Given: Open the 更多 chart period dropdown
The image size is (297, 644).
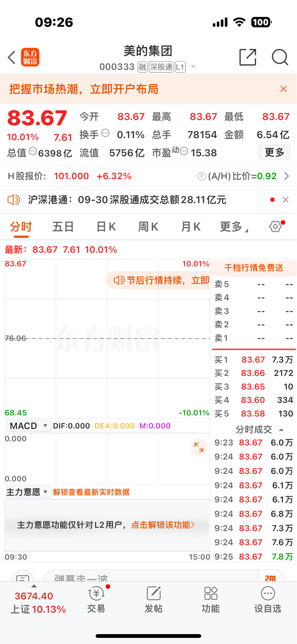Looking at the screenshot, I should click(234, 227).
